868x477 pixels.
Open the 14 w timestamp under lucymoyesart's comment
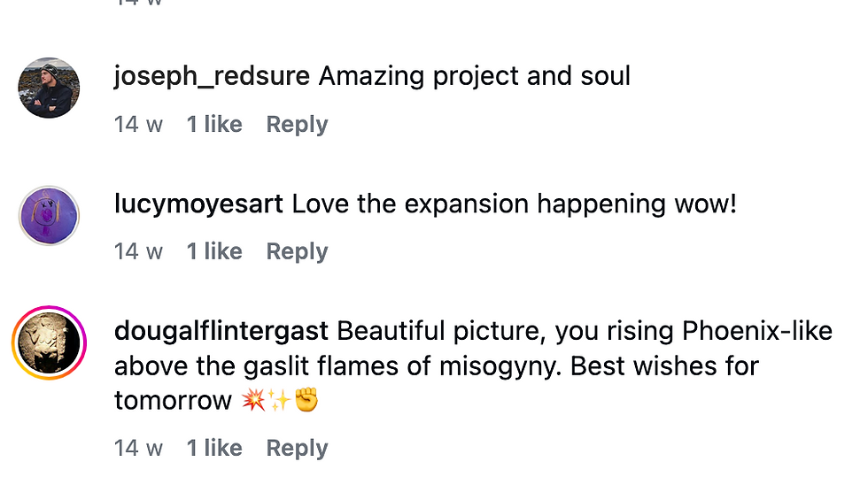click(x=138, y=251)
